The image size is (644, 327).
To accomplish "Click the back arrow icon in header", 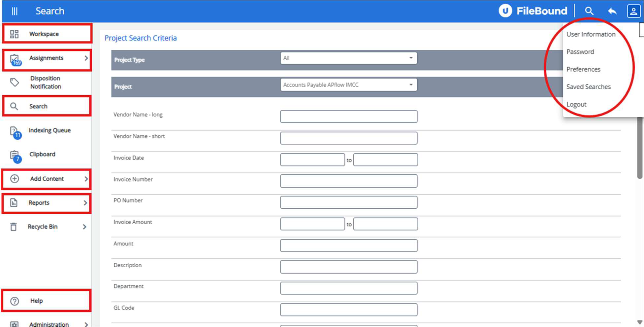I will pos(612,11).
